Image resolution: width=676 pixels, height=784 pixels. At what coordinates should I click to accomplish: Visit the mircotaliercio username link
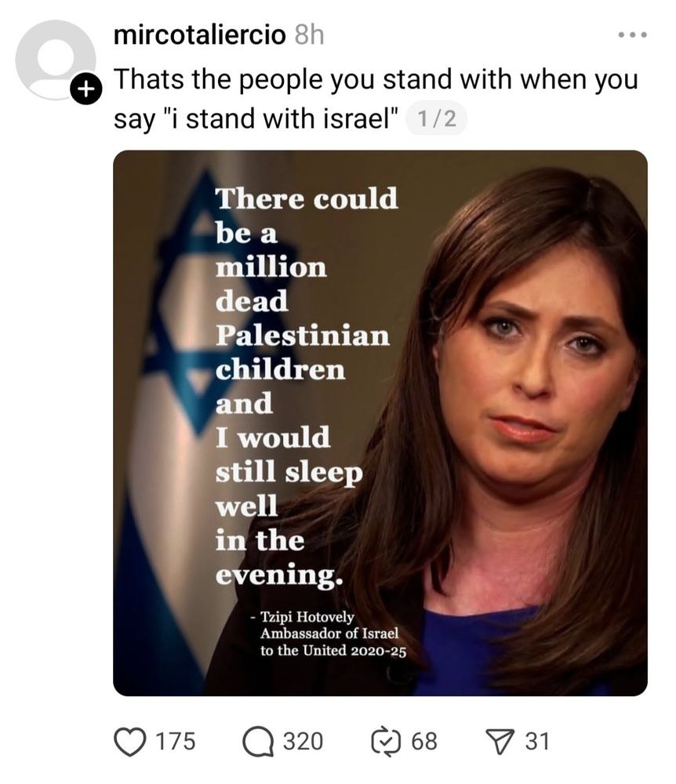point(199,35)
